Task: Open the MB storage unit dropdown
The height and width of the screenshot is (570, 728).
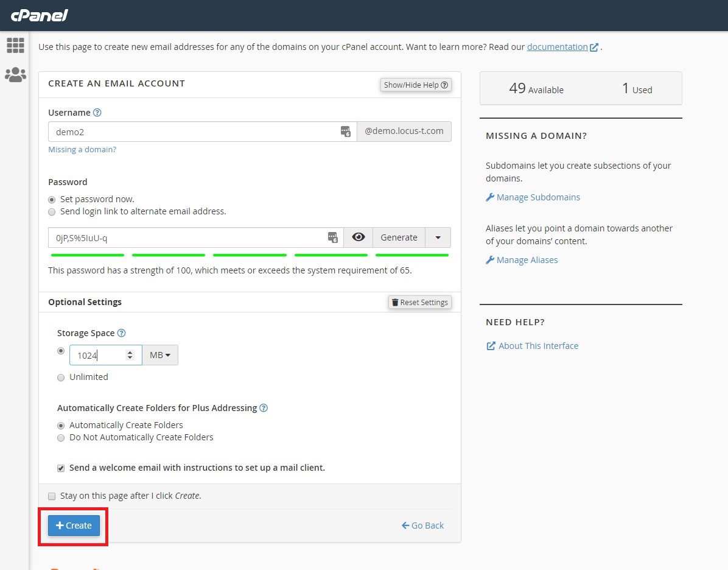Action: (x=160, y=355)
